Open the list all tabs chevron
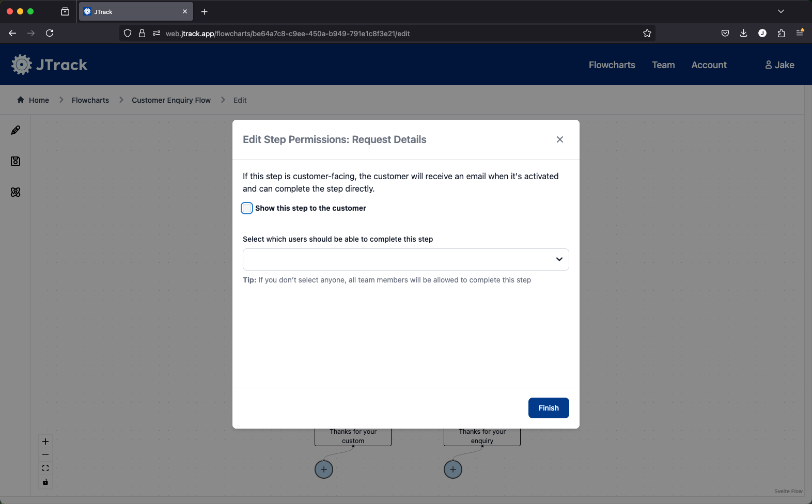The height and width of the screenshot is (504, 812). point(781,11)
